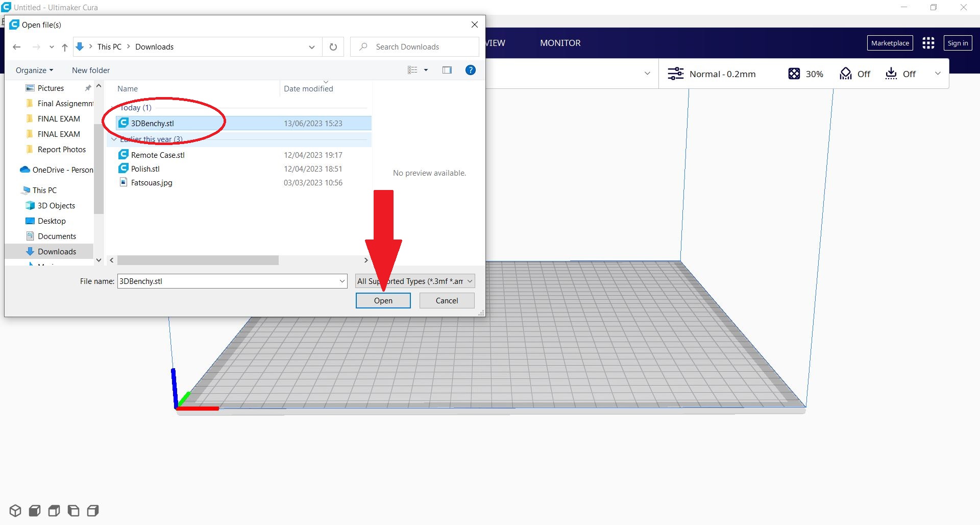Toggle the preview pane button
Viewport: 980px width, 525px height.
coord(447,70)
